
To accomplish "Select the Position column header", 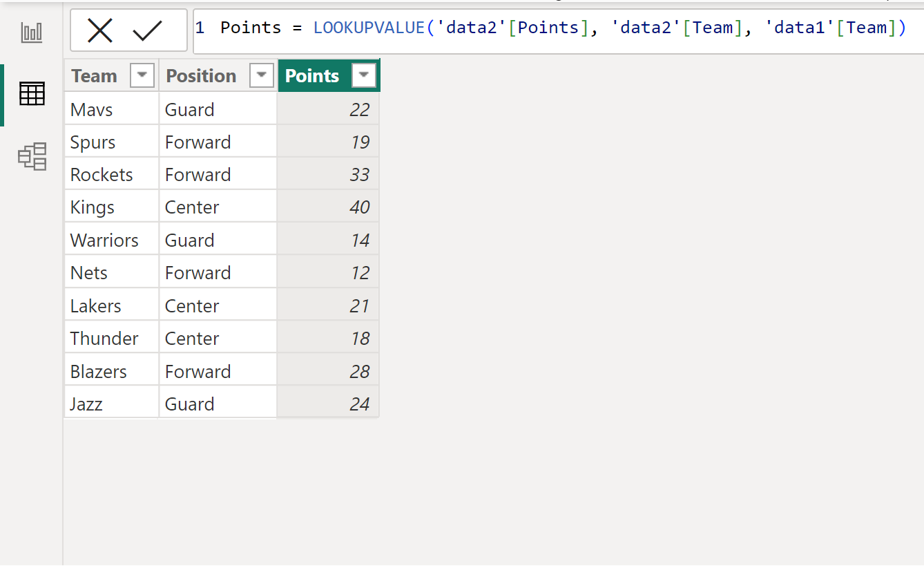I will [218, 75].
